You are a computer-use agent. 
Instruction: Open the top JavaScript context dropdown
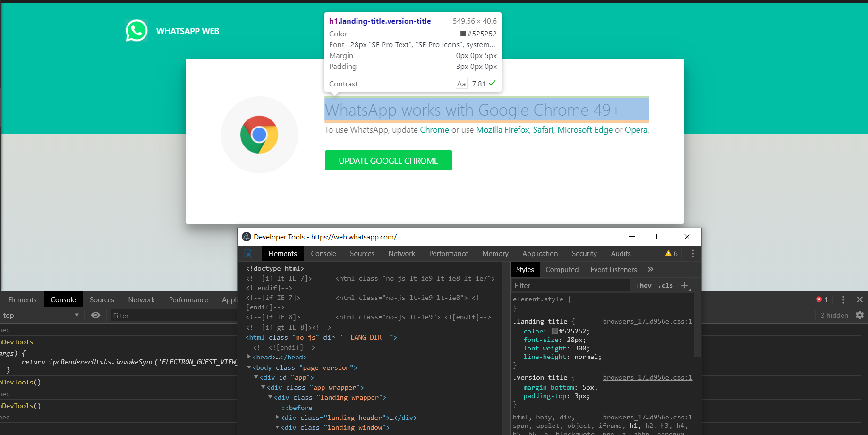(41, 316)
